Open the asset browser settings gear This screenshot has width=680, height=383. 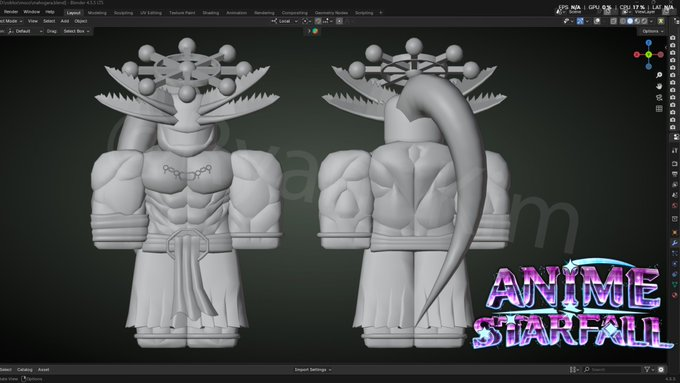661,370
